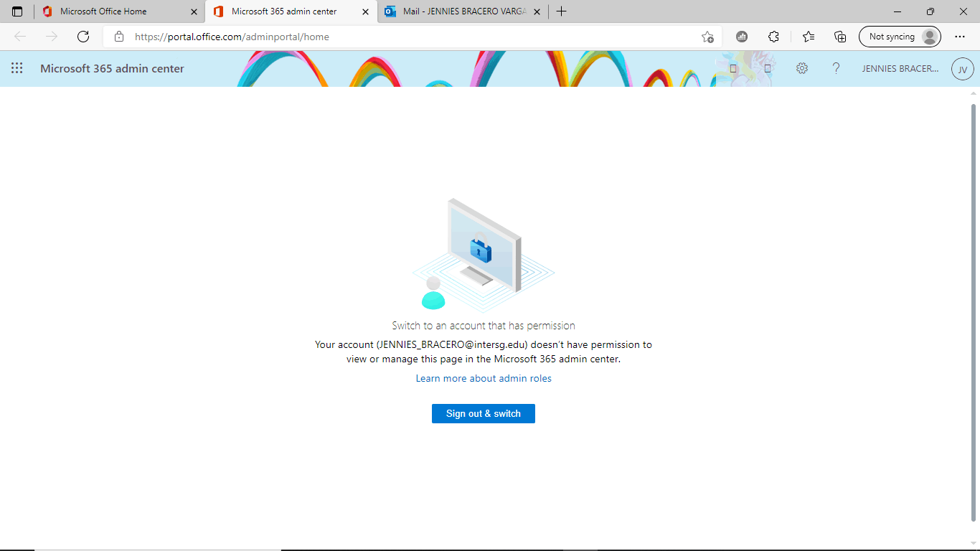Open the admin center Settings gear

tap(802, 68)
